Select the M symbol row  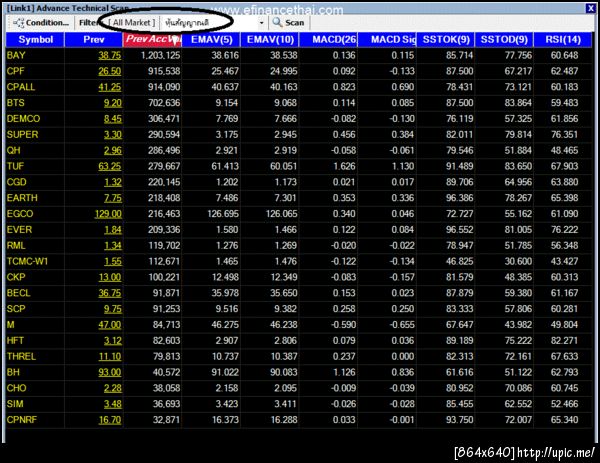[x=299, y=325]
